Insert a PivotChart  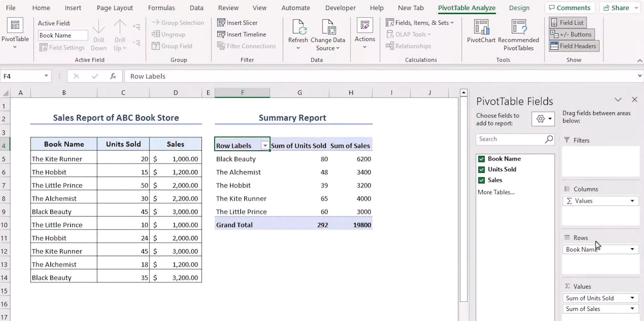click(x=481, y=31)
